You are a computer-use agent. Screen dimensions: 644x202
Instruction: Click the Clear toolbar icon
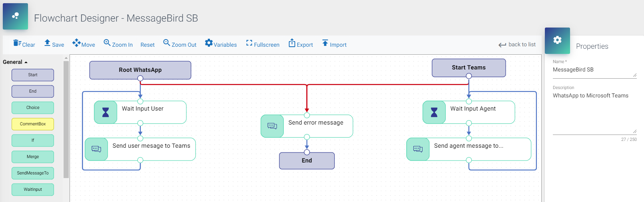click(x=17, y=44)
